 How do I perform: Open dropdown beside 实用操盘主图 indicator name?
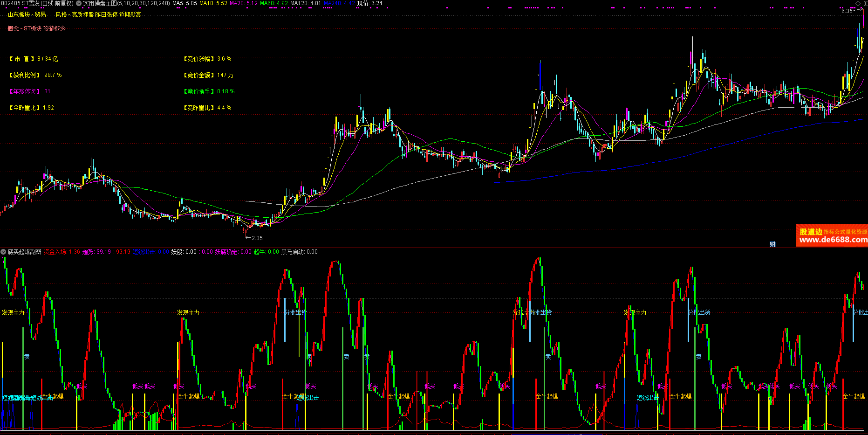coord(79,3)
